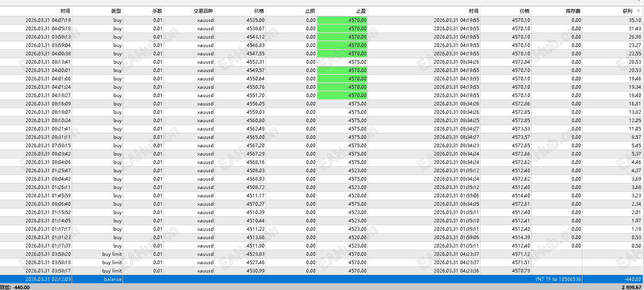The width and height of the screenshot is (644, 290).
Task: Click the open price 4530.99 cell
Action: point(256,271)
